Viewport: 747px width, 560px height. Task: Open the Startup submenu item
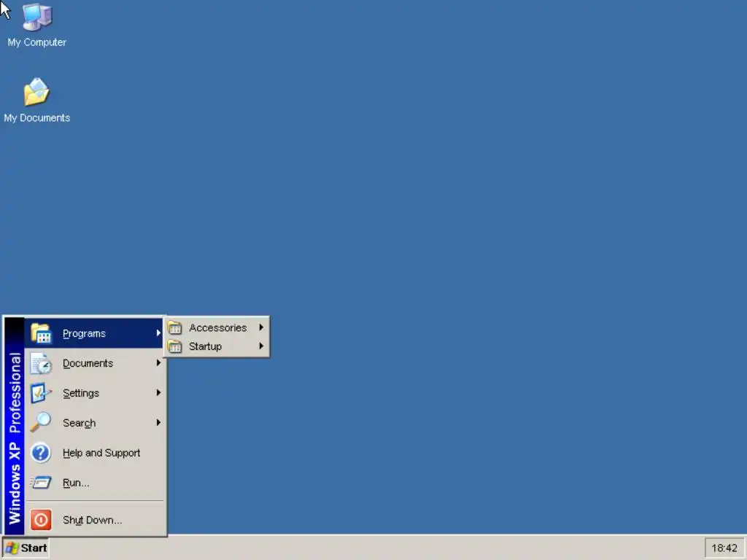pos(217,346)
